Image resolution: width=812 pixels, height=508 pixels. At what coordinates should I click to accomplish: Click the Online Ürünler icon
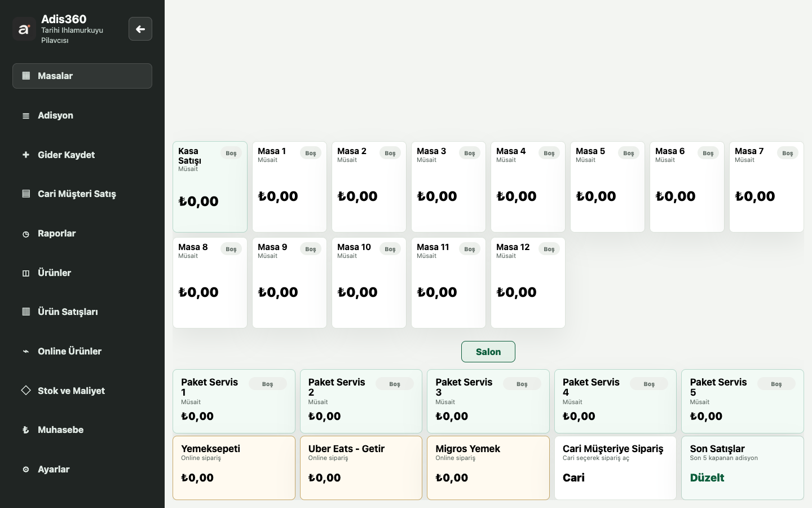tap(26, 351)
